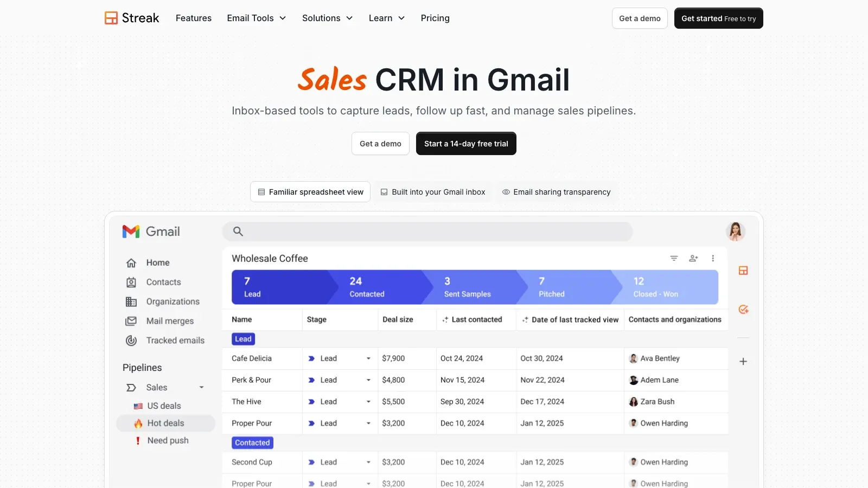Click the Need push exclamation icon
Viewport: 868px width, 488px height.
tap(138, 441)
